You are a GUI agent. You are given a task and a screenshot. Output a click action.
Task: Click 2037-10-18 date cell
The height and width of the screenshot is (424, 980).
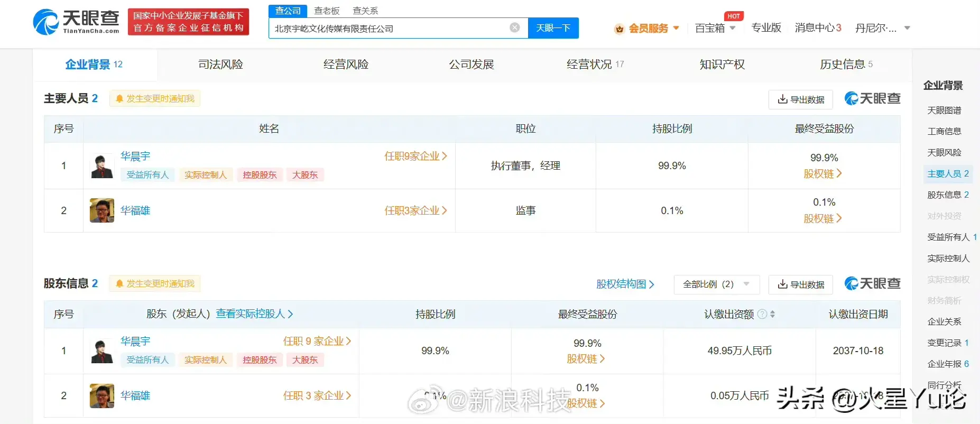pyautogui.click(x=858, y=351)
